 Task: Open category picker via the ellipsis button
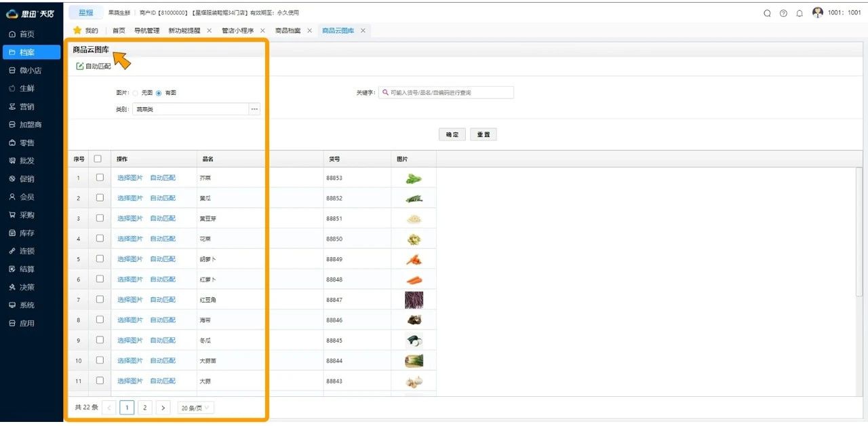pyautogui.click(x=254, y=109)
